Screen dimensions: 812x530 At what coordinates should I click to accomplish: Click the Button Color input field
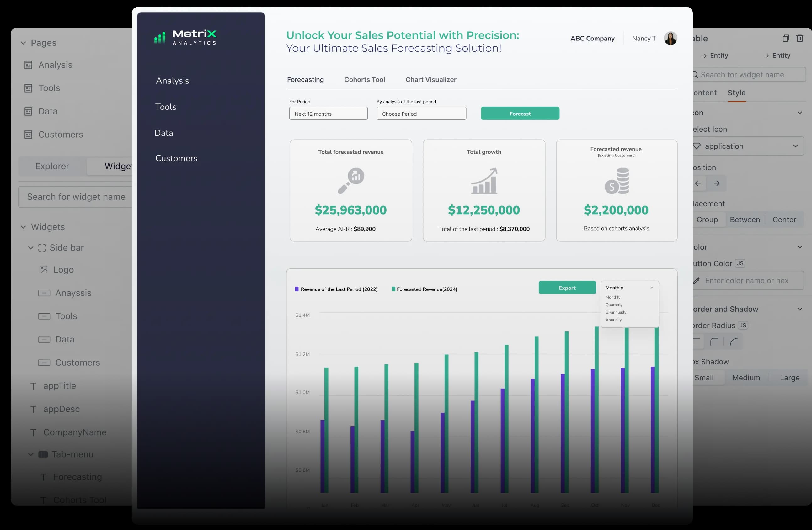747,280
